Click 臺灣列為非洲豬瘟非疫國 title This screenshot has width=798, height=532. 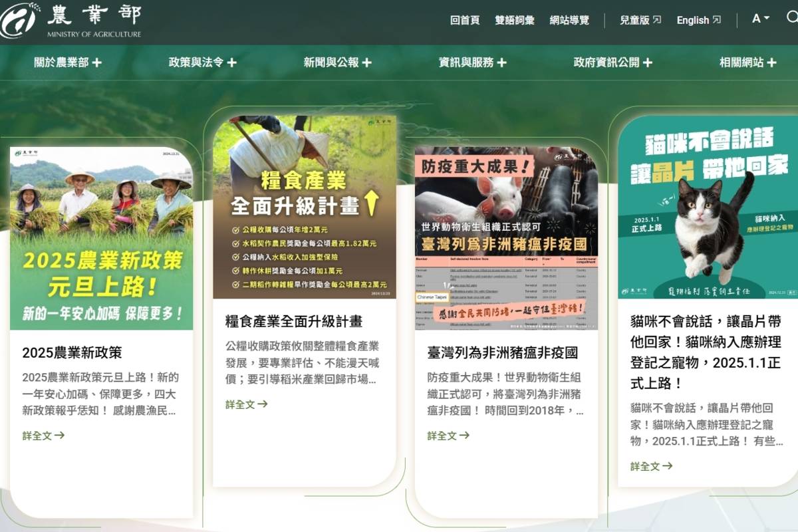pos(502,352)
